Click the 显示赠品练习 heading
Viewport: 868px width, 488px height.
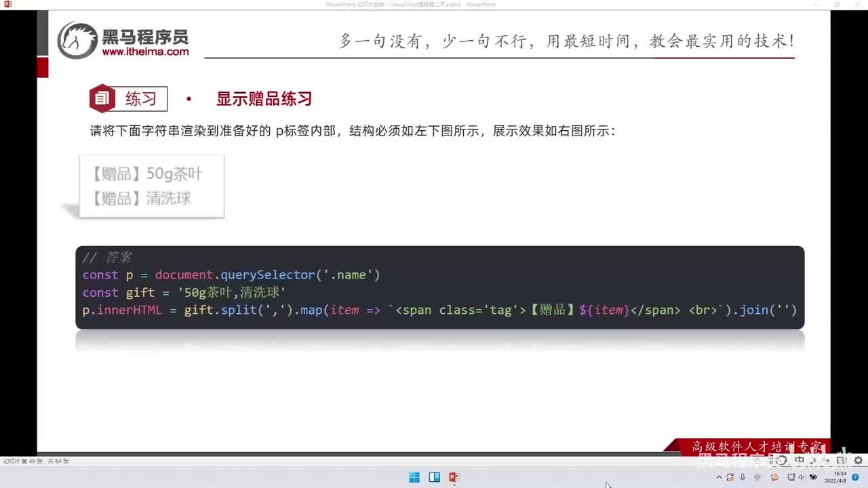pyautogui.click(x=264, y=99)
